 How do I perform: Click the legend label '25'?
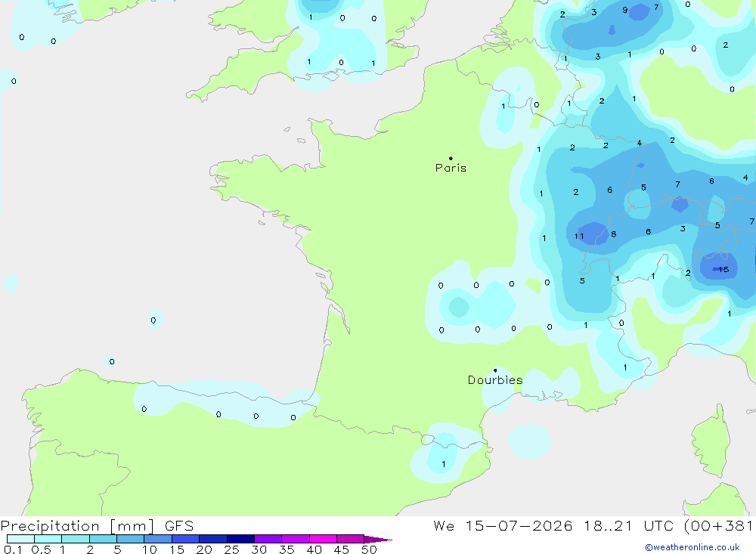231,549
